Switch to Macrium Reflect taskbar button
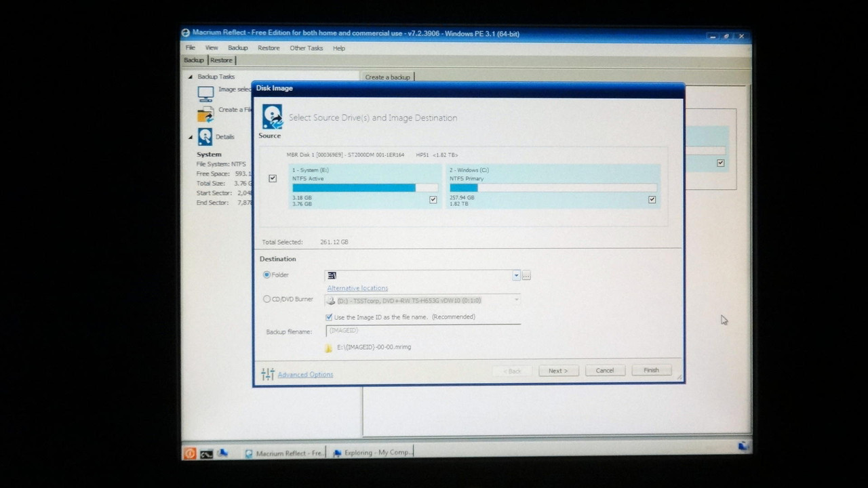 (x=283, y=453)
